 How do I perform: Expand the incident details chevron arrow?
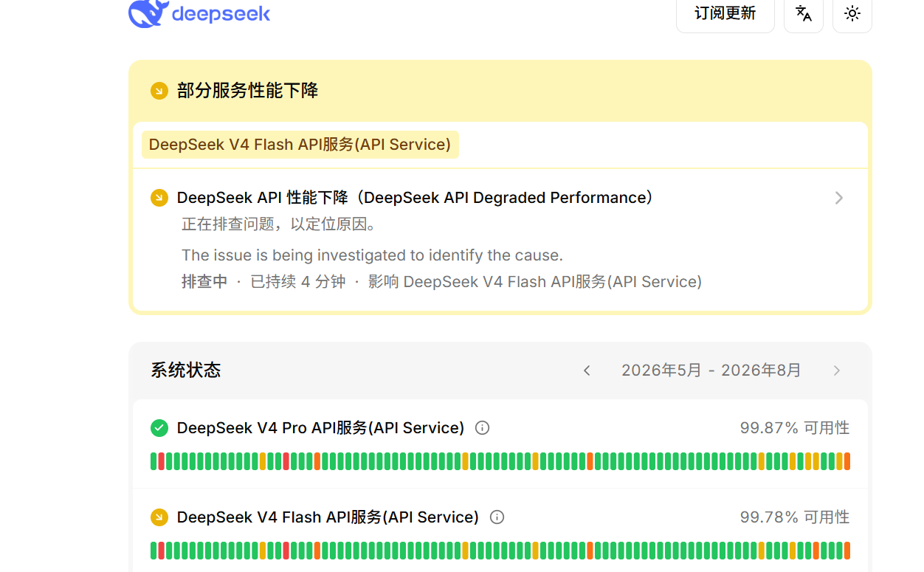[x=839, y=198]
